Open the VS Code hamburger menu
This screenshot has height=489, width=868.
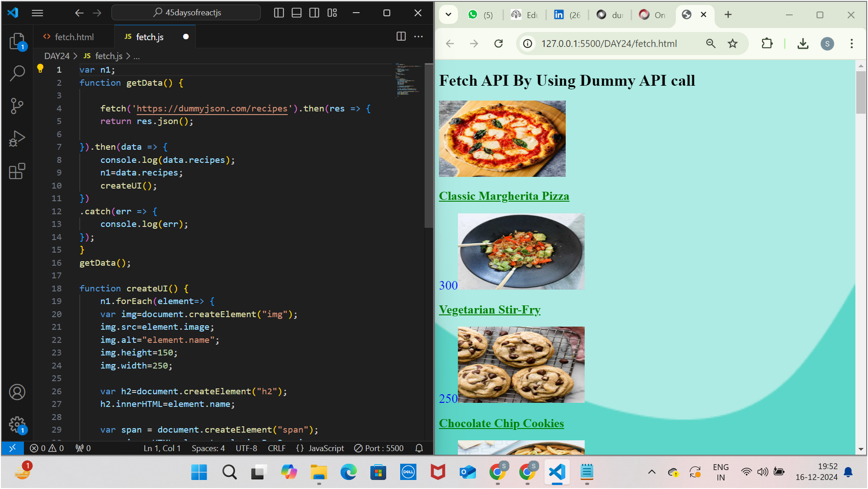tap(37, 13)
